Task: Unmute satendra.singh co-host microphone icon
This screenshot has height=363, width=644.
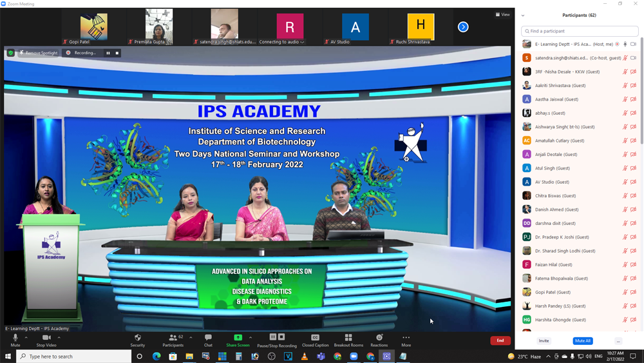Action: coord(625,58)
